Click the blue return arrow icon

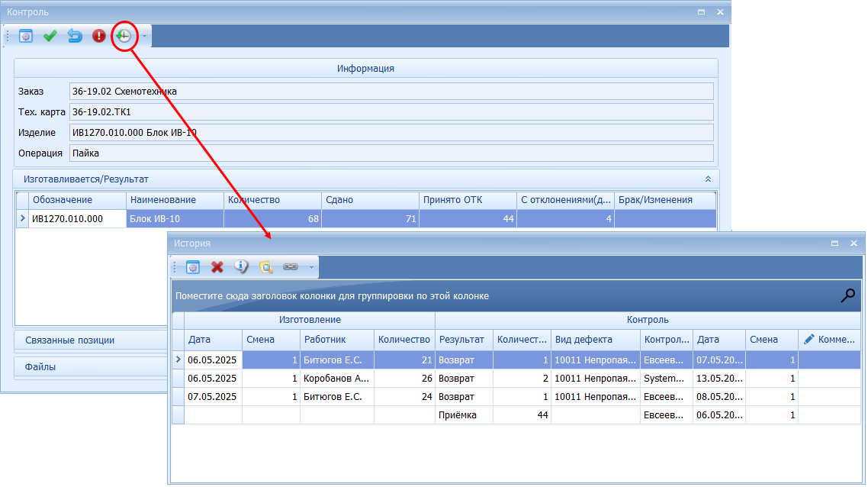[x=75, y=36]
